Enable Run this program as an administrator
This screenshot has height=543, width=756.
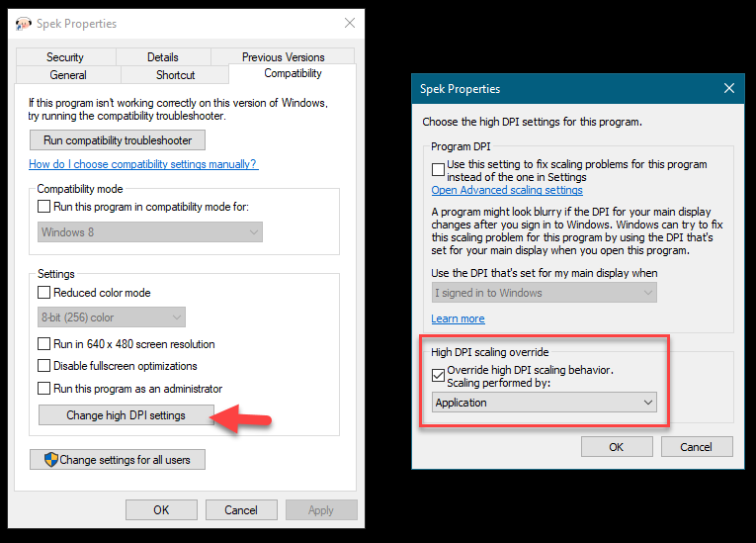click(x=43, y=389)
